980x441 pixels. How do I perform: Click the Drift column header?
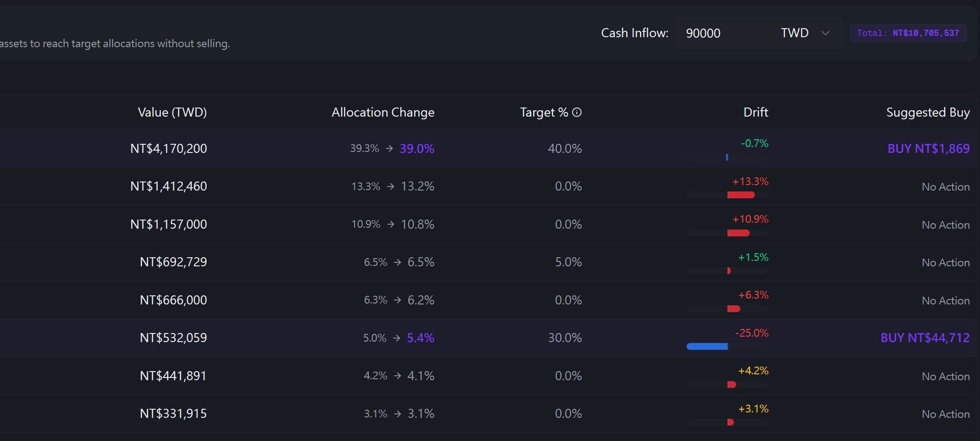(756, 112)
